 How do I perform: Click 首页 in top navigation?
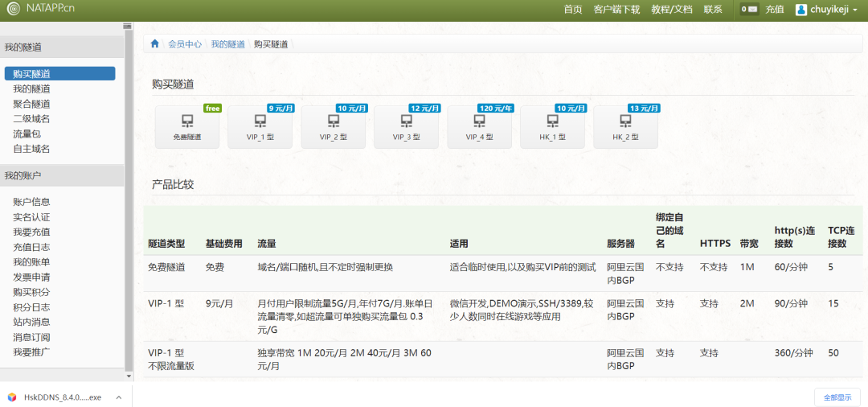572,10
